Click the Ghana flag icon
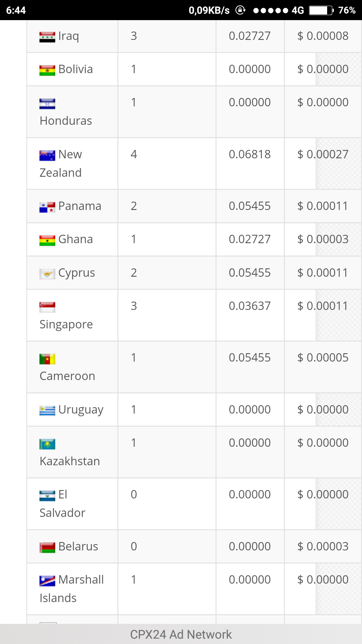 (47, 240)
